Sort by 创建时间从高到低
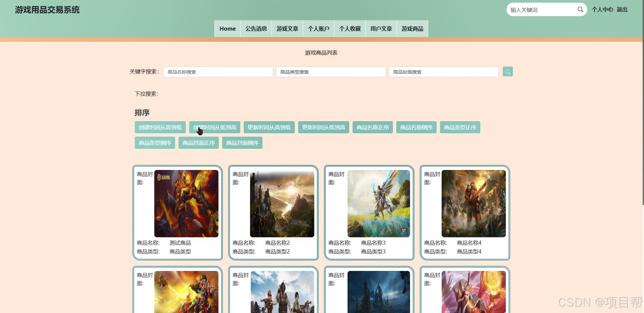 coord(160,127)
